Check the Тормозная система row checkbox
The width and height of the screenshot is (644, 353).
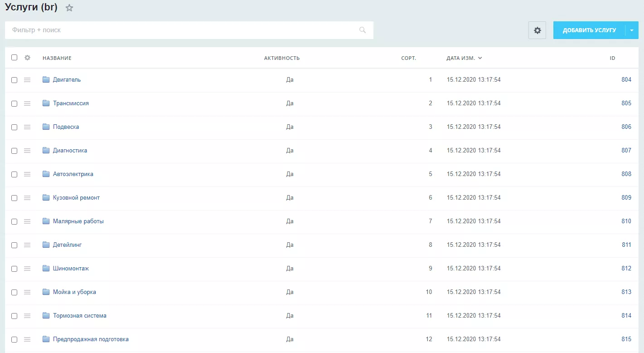pyautogui.click(x=15, y=316)
